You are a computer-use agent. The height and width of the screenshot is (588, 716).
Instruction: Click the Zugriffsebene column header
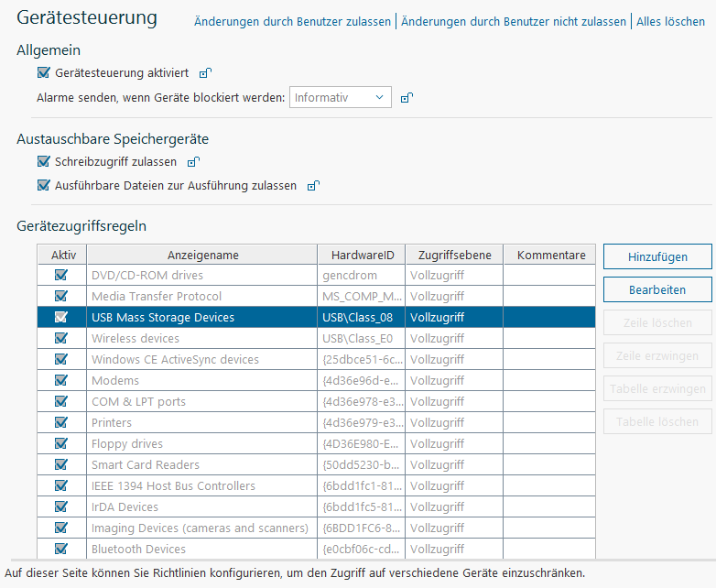pos(454,255)
